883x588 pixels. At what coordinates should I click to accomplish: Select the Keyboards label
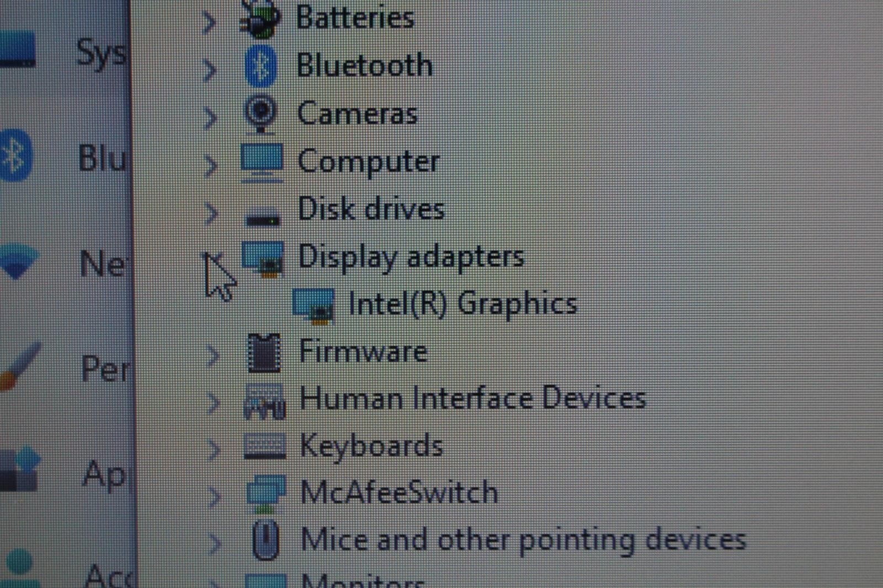(x=371, y=446)
